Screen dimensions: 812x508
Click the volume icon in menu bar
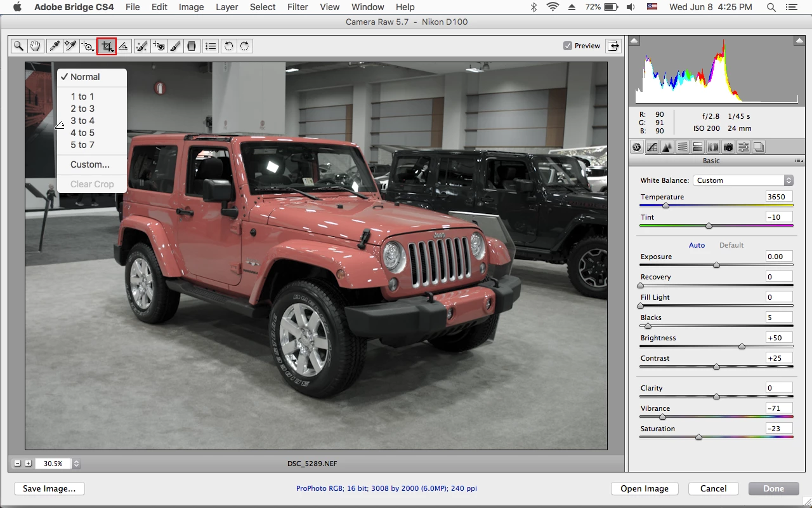click(x=630, y=7)
